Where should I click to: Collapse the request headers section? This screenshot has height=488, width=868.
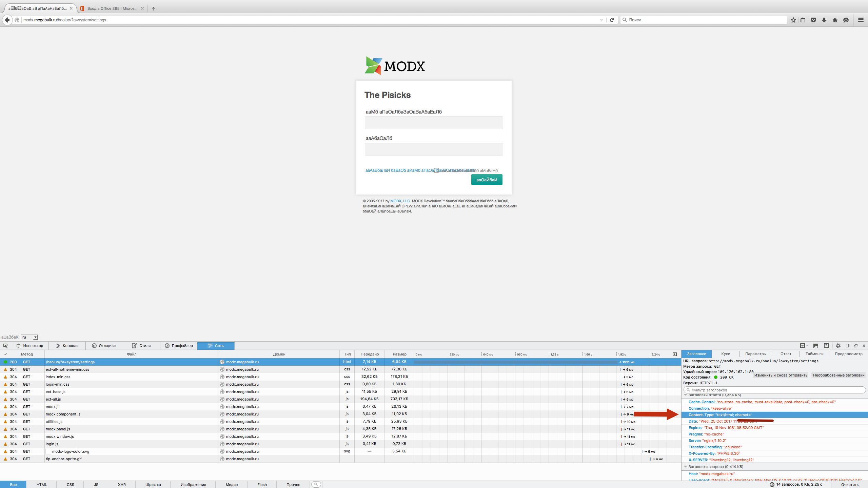685,467
